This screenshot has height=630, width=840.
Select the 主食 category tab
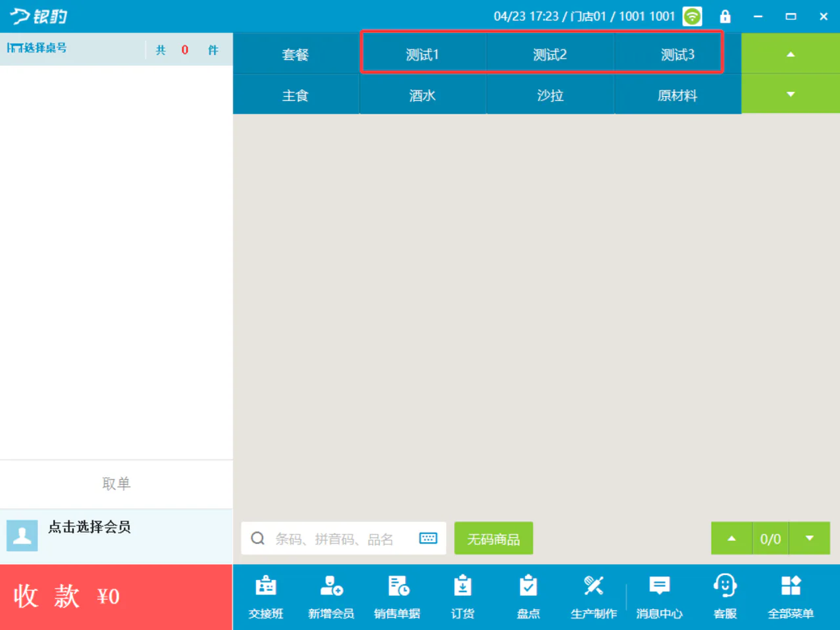tap(295, 95)
